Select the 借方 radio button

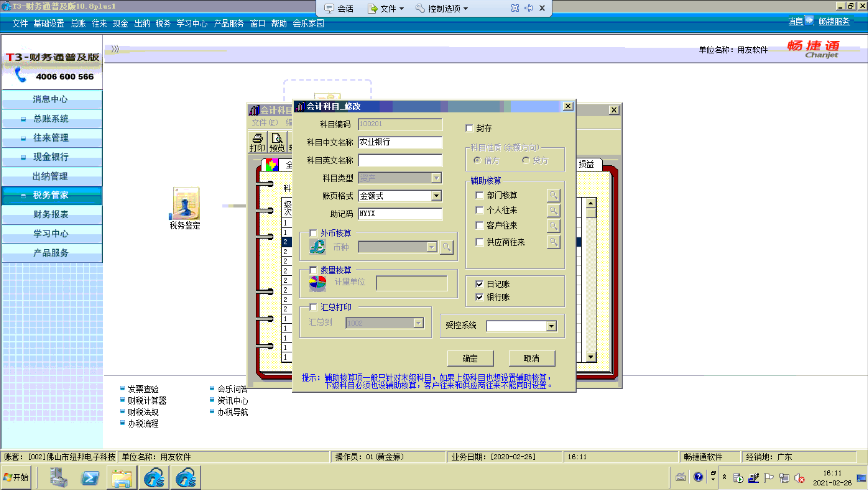[477, 160]
